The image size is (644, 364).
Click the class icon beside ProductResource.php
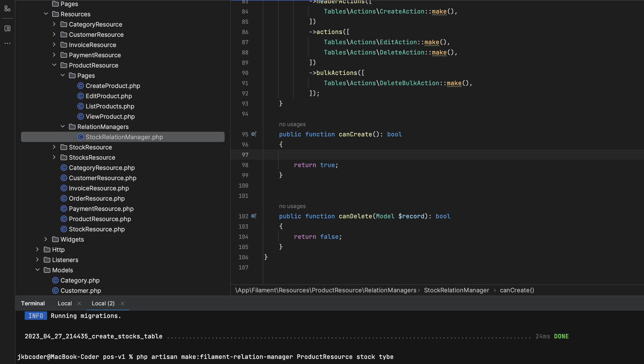[x=64, y=219]
